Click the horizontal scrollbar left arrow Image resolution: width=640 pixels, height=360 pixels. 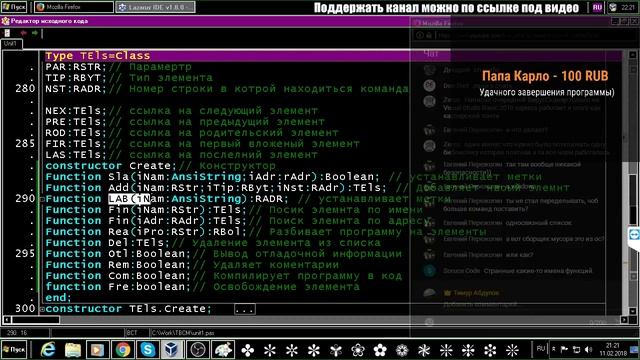pyautogui.click(x=7, y=320)
